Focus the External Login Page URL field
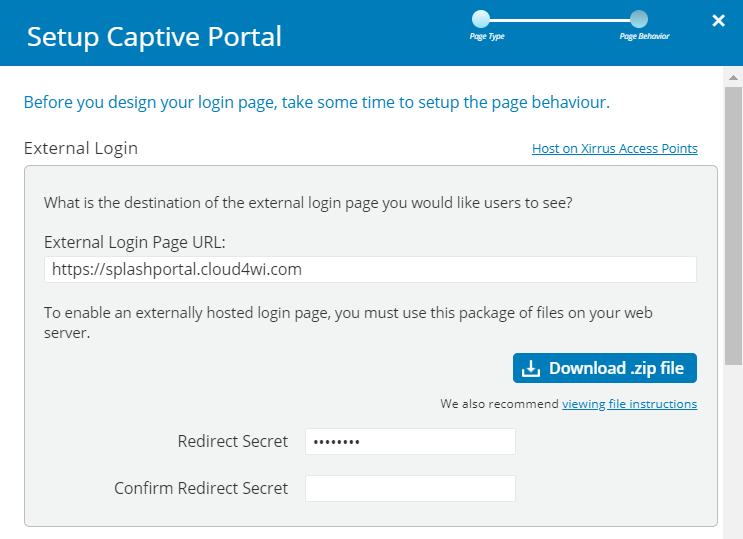The width and height of the screenshot is (743, 539). click(370, 269)
